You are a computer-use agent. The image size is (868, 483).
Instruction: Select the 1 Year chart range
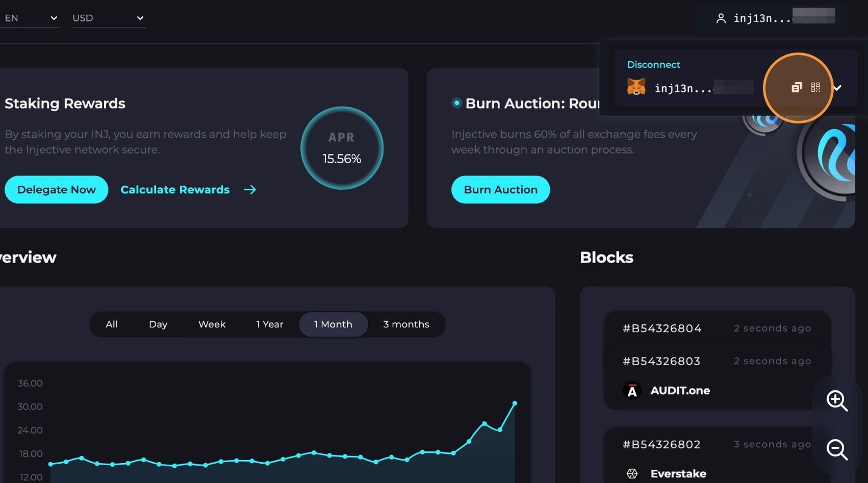tap(269, 324)
